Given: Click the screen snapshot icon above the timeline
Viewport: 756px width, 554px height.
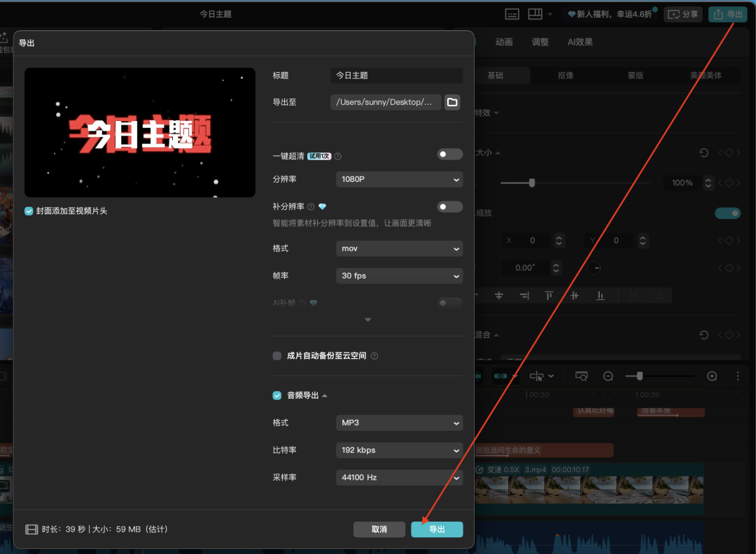Looking at the screenshot, I should click(x=581, y=376).
